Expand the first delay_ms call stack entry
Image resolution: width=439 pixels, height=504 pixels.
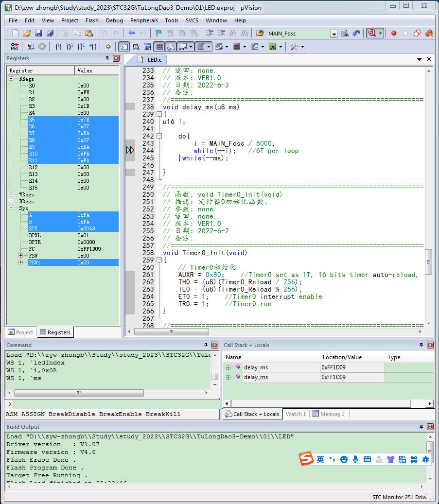228,367
